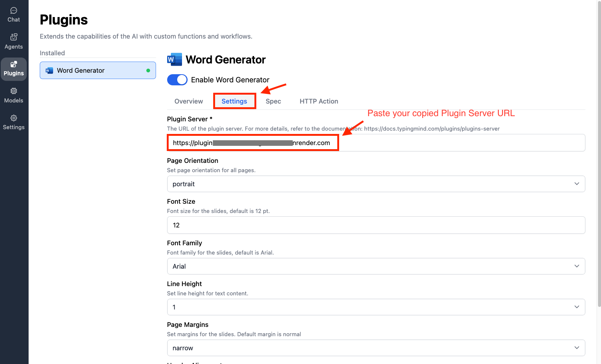Open the Page Orientation dropdown showing portrait
This screenshot has width=601, height=364.
(376, 184)
